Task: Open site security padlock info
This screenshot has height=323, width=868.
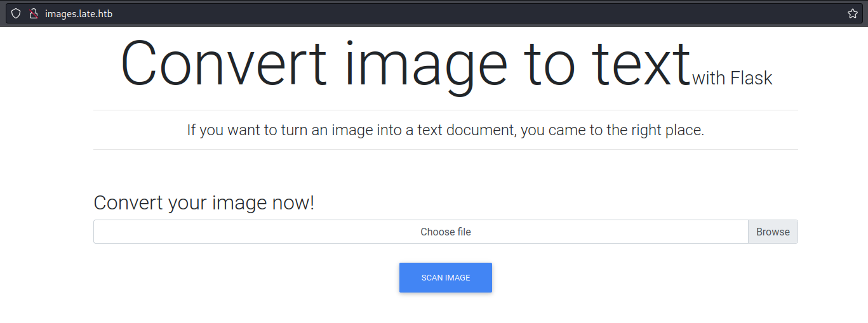Action: point(34,13)
